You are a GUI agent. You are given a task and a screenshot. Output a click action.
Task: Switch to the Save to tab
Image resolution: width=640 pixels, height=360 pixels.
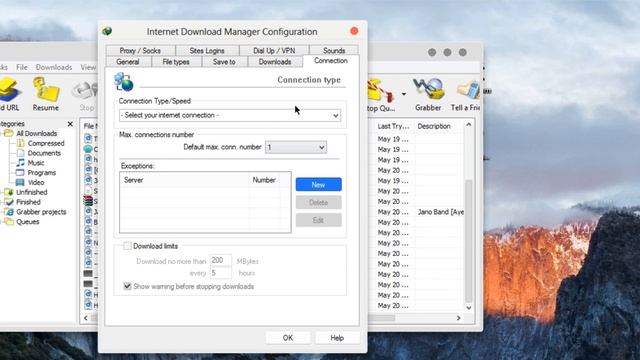click(x=224, y=62)
